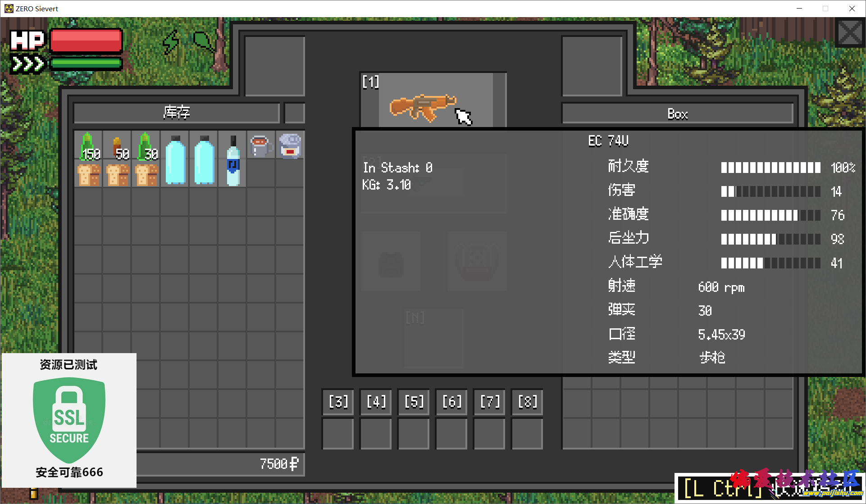Select quick slot [5]
The image size is (866, 504).
click(x=414, y=401)
